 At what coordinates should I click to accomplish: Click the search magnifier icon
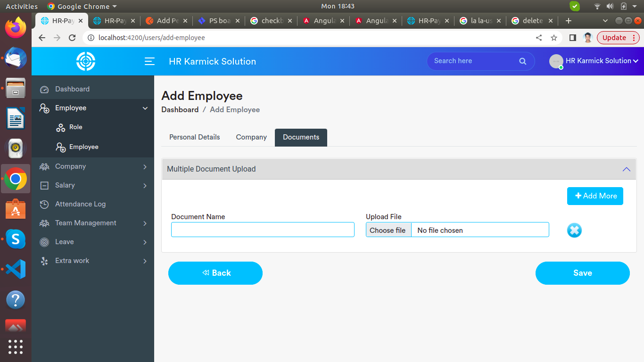(x=522, y=61)
